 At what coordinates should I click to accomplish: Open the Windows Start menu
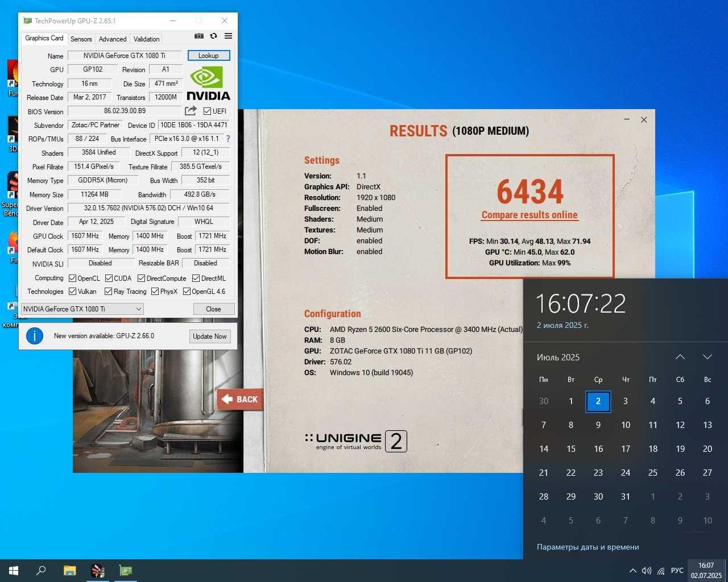tap(14, 571)
